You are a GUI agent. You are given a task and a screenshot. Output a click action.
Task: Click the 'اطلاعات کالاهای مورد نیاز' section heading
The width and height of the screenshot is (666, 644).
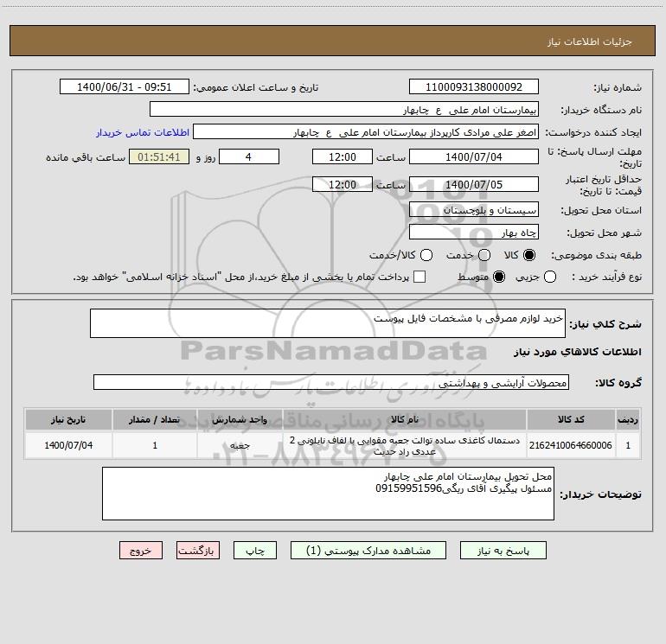pos(577,352)
